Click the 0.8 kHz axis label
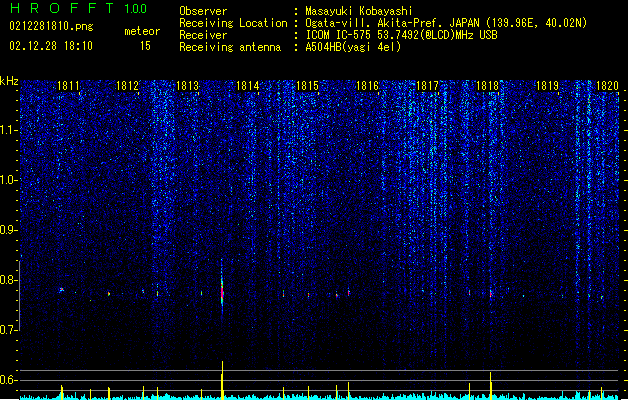The width and height of the screenshot is (629, 400). (x=9, y=280)
